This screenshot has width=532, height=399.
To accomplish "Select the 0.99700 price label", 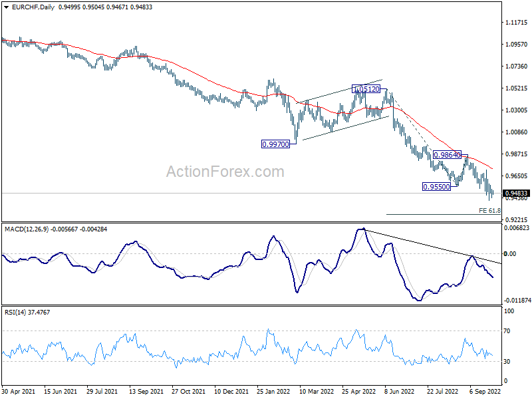I will pyautogui.click(x=275, y=144).
